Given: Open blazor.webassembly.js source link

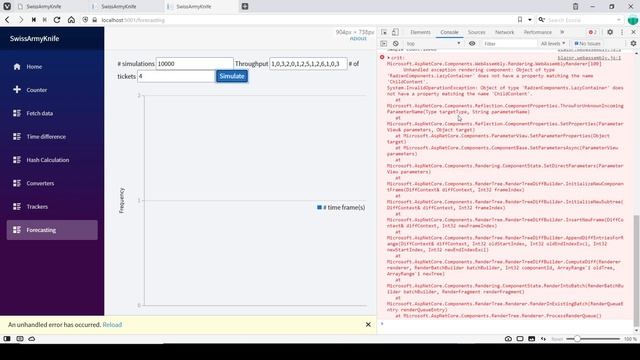Looking at the screenshot, I should tap(589, 58).
